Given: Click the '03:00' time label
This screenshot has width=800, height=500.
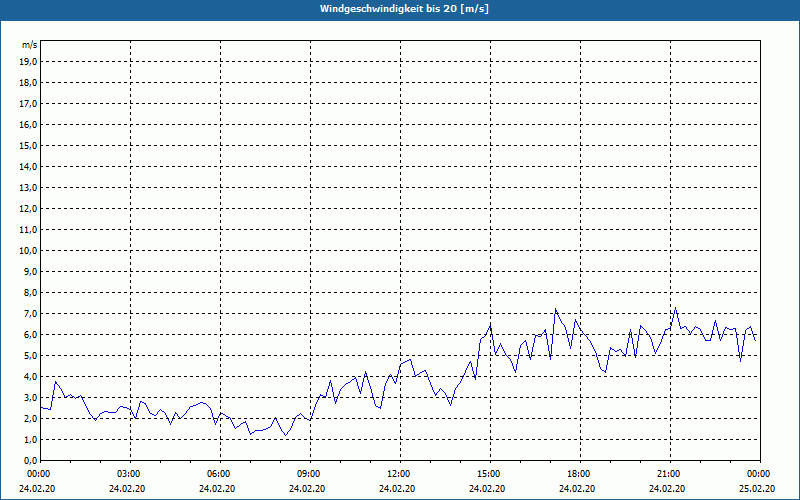Looking at the screenshot, I should [130, 474].
